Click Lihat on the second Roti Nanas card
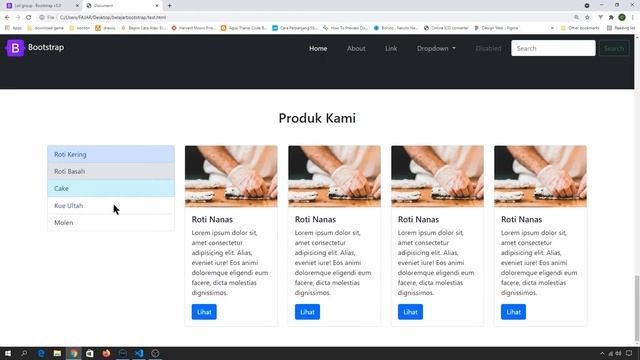 point(307,312)
